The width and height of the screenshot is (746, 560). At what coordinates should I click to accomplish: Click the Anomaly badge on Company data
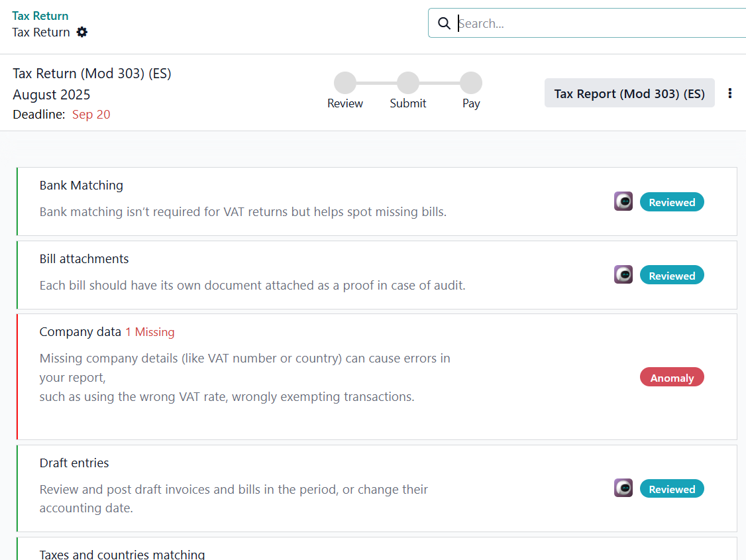click(x=671, y=378)
